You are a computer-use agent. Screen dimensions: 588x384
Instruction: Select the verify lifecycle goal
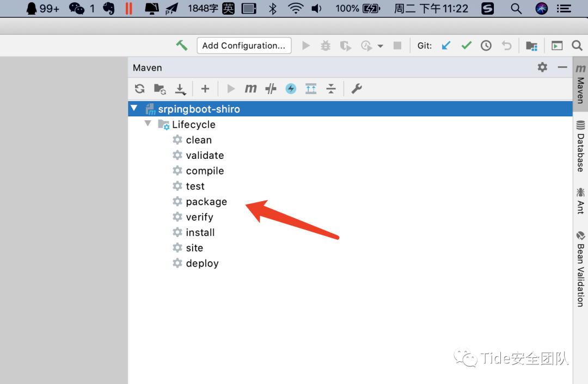pyautogui.click(x=199, y=217)
